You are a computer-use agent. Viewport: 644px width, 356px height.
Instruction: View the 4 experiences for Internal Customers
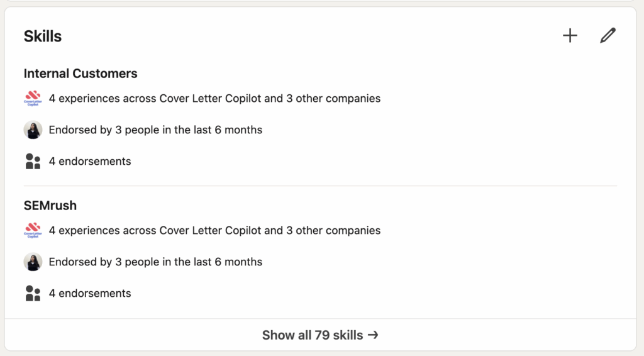click(x=214, y=99)
